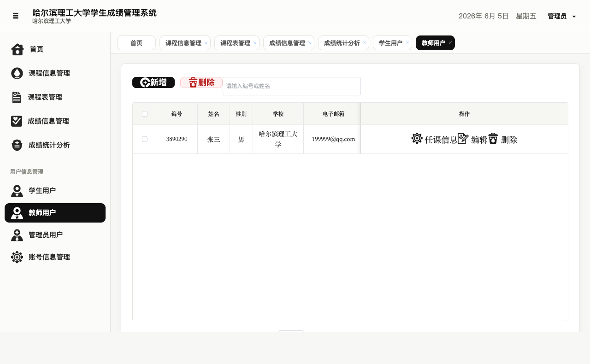Toggle the hamburger sidebar menu icon
This screenshot has height=364, width=590.
(x=16, y=16)
